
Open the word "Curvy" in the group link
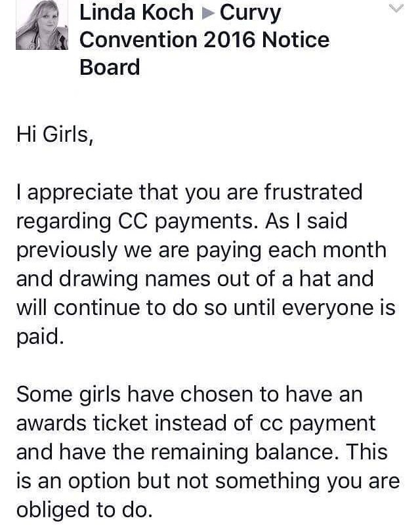pos(250,14)
